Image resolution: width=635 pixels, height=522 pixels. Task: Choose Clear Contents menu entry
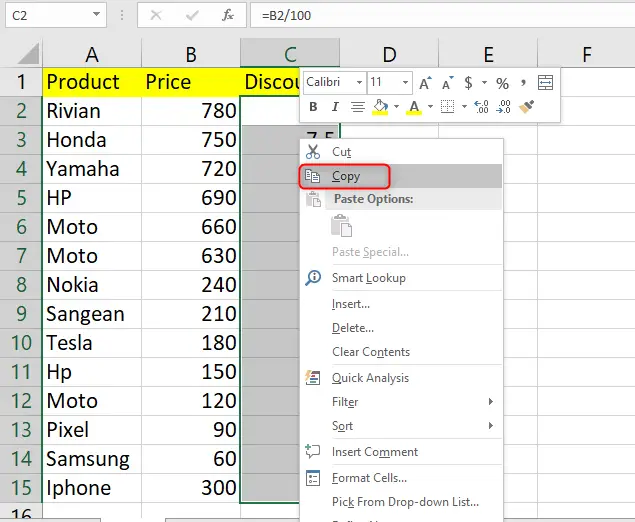(x=402, y=352)
